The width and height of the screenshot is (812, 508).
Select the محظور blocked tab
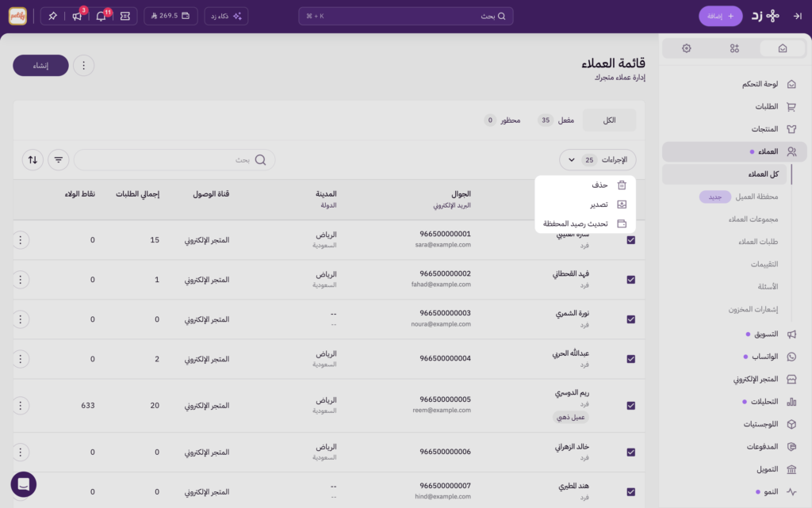[502, 120]
